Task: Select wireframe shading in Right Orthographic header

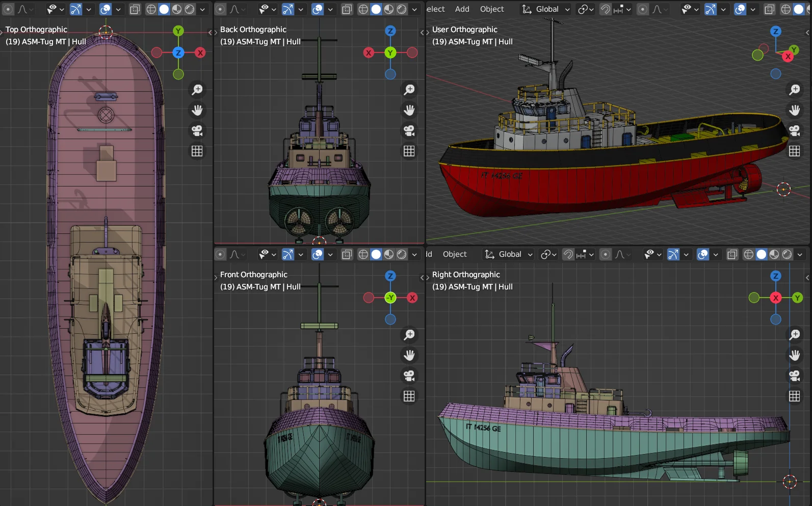Action: tap(748, 254)
